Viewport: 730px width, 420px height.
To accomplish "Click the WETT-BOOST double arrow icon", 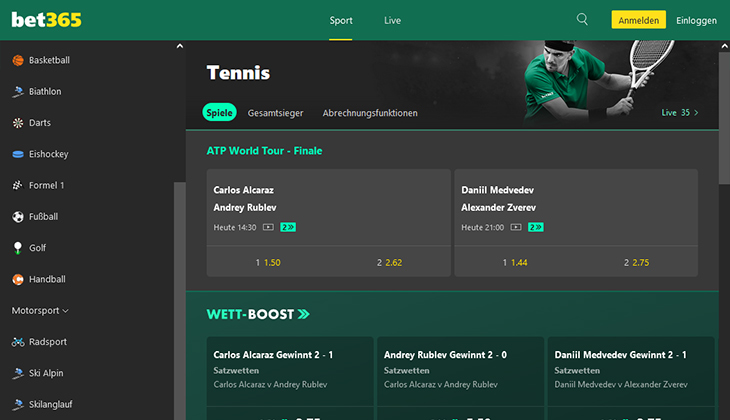I will 304,314.
